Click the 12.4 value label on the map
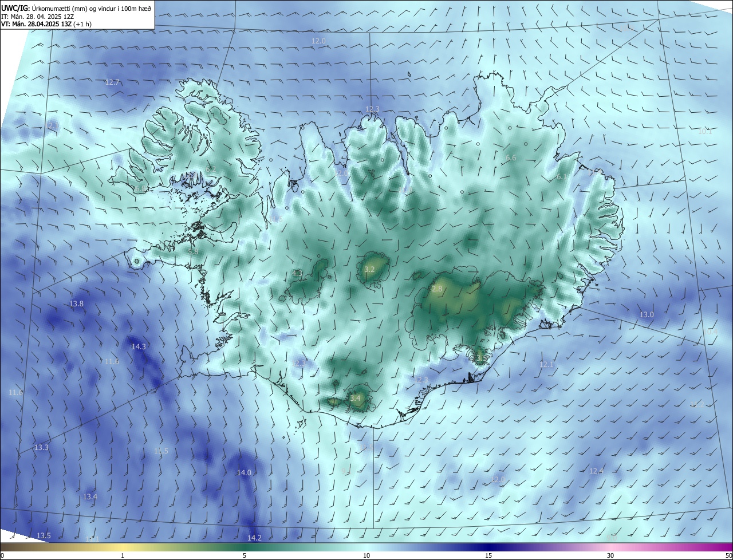This screenshot has height=560, width=733. [x=596, y=471]
